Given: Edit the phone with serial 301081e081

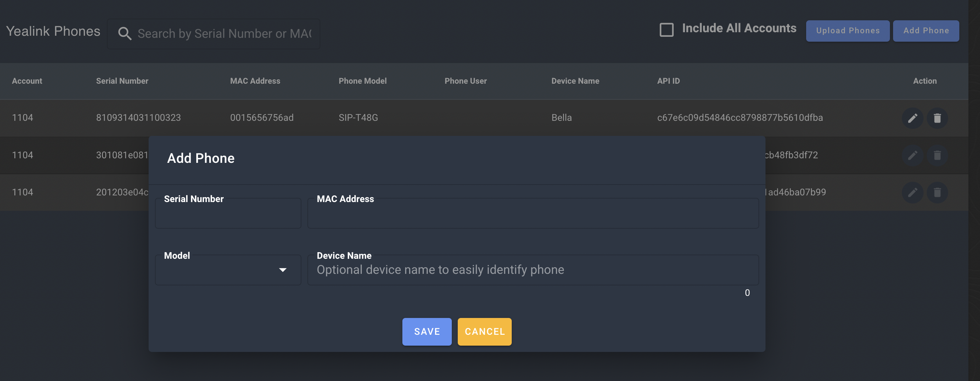Looking at the screenshot, I should [x=912, y=155].
